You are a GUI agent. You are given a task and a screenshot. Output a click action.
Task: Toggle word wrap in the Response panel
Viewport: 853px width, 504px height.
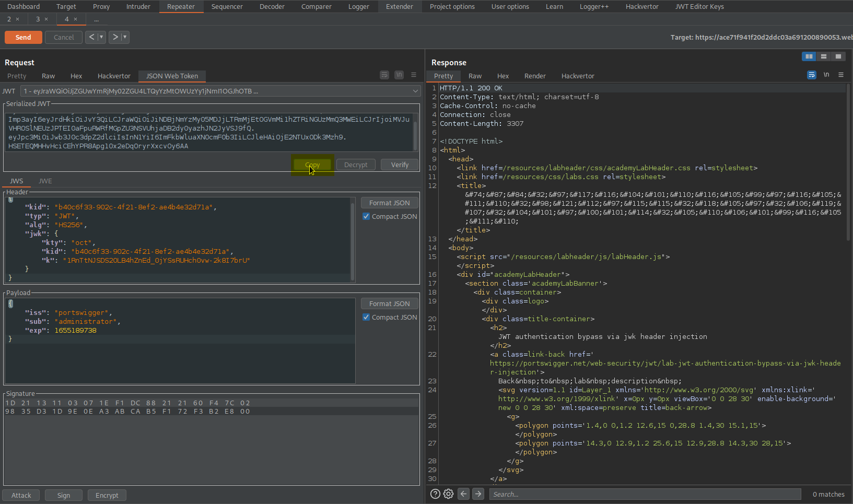pos(812,75)
